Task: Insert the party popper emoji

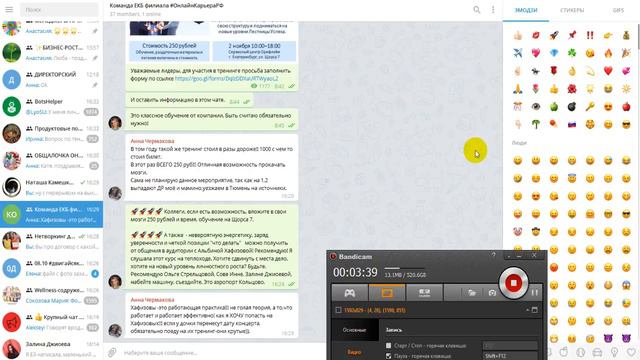Action: click(x=626, y=53)
